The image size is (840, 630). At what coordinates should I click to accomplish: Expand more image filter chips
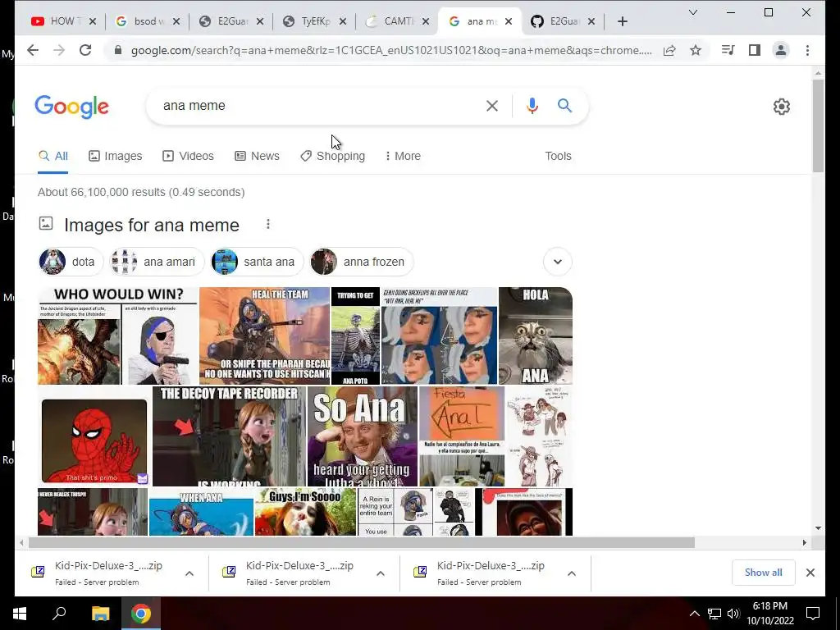click(x=558, y=262)
